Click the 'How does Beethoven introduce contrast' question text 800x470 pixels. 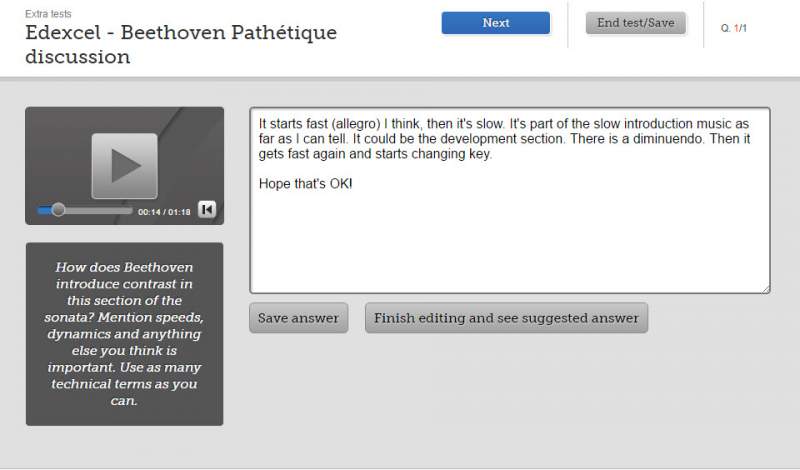coord(124,334)
